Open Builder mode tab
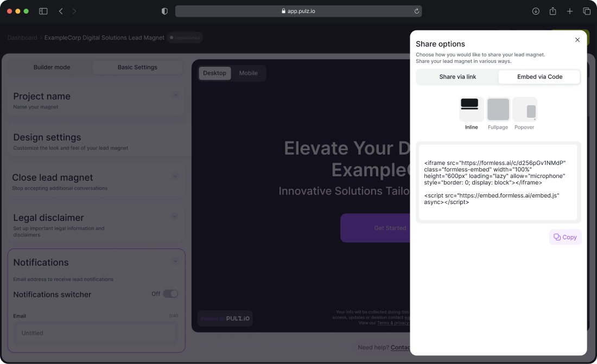 pos(52,67)
